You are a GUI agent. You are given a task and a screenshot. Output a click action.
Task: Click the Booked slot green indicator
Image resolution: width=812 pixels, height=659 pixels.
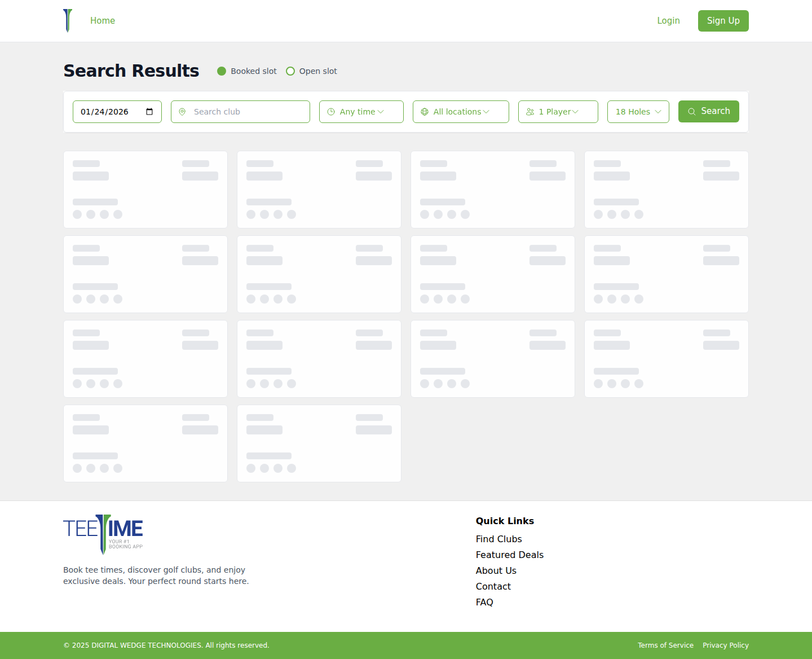(x=222, y=71)
